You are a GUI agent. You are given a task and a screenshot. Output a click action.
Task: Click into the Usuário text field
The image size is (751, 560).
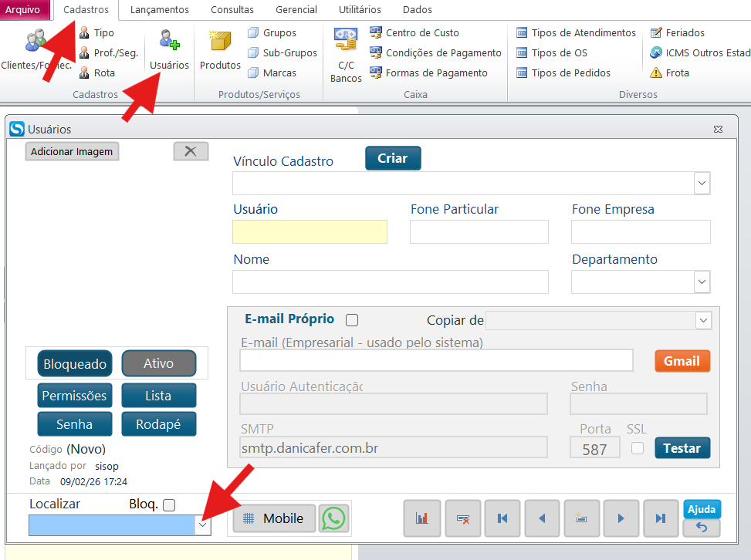[x=310, y=232]
